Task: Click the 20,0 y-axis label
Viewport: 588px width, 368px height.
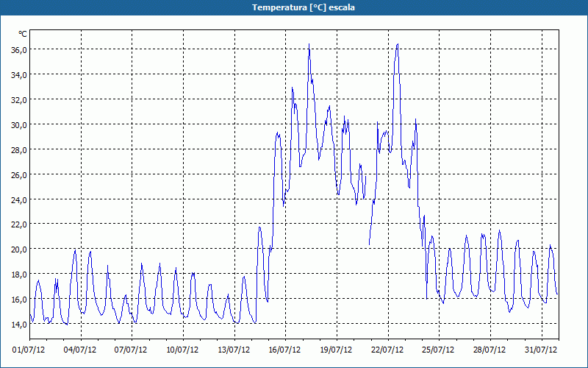Action: (x=19, y=250)
